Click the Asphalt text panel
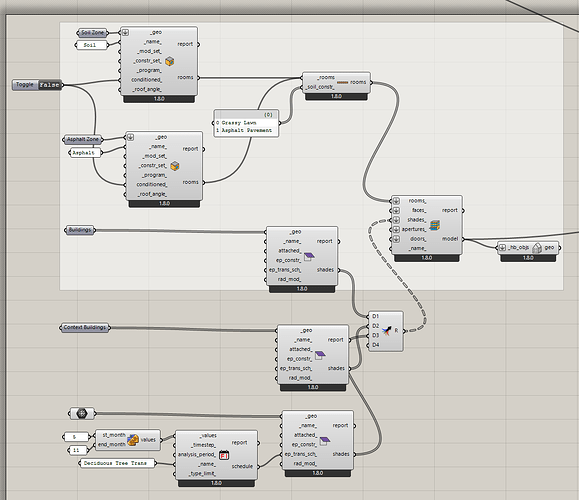579x500 pixels. [85, 153]
